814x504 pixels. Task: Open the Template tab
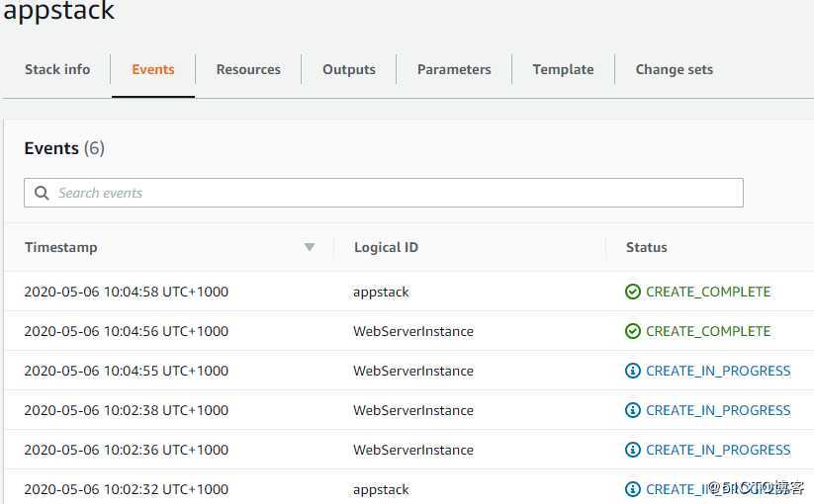pyautogui.click(x=563, y=69)
